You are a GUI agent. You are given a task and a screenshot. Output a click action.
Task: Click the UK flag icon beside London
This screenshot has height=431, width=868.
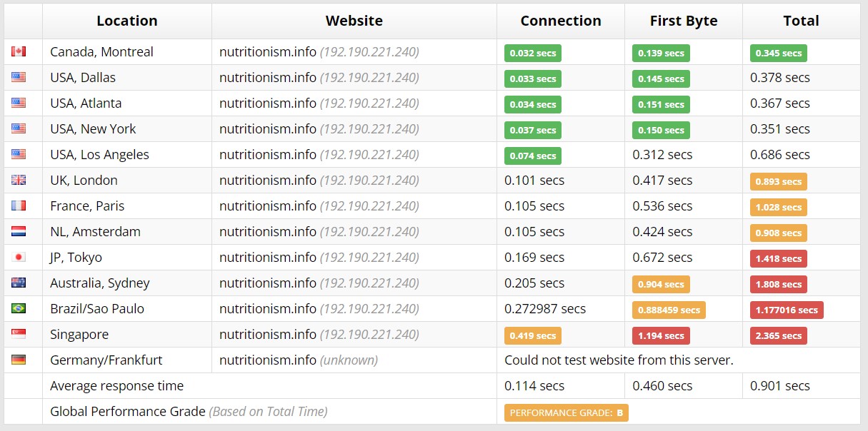pos(19,180)
